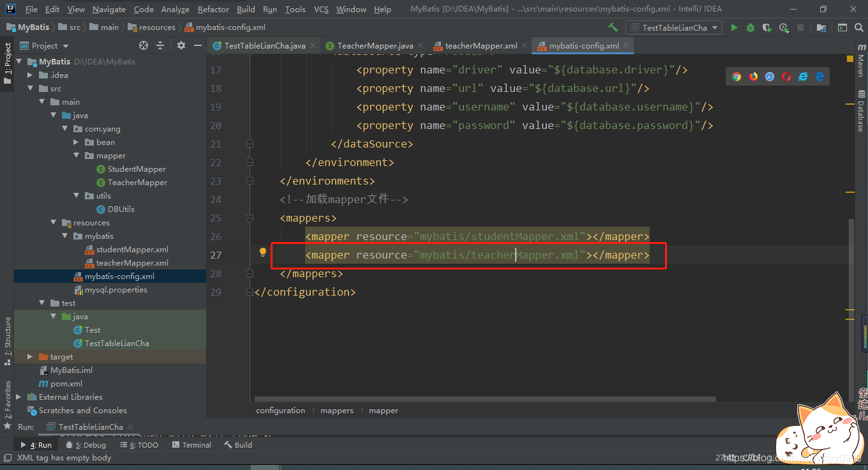Preview in Safari browser icon
The image size is (868, 470).
click(x=770, y=77)
